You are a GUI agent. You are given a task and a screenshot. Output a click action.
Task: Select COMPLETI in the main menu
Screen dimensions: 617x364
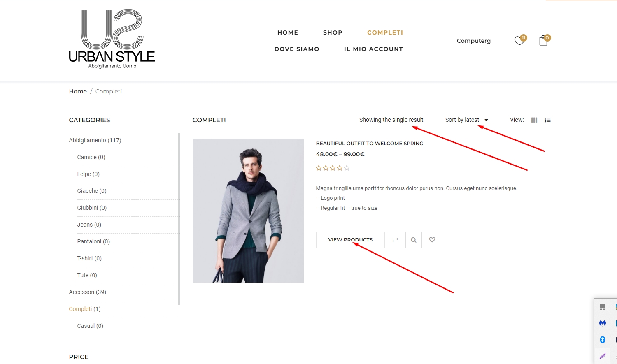click(x=385, y=32)
